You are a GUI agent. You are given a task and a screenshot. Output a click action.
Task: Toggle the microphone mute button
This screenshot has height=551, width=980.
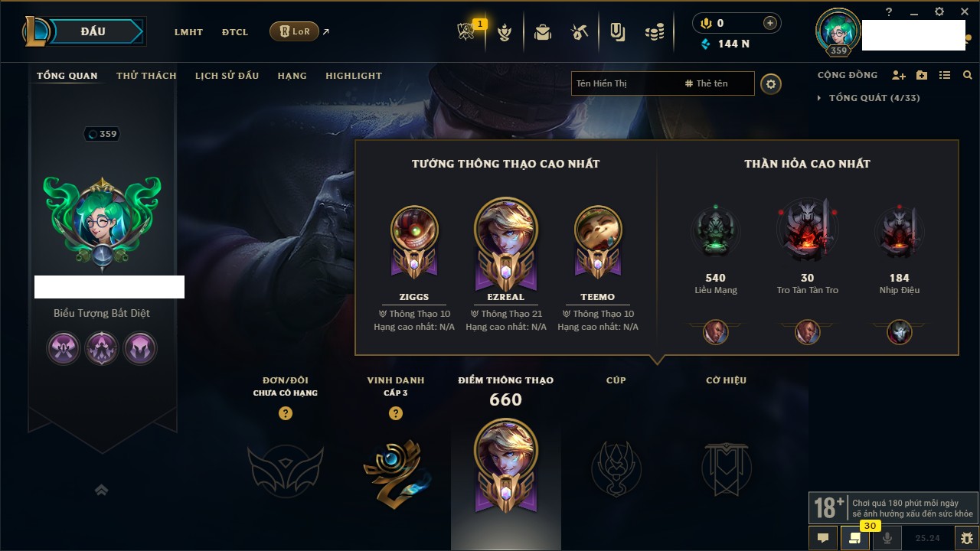(887, 538)
